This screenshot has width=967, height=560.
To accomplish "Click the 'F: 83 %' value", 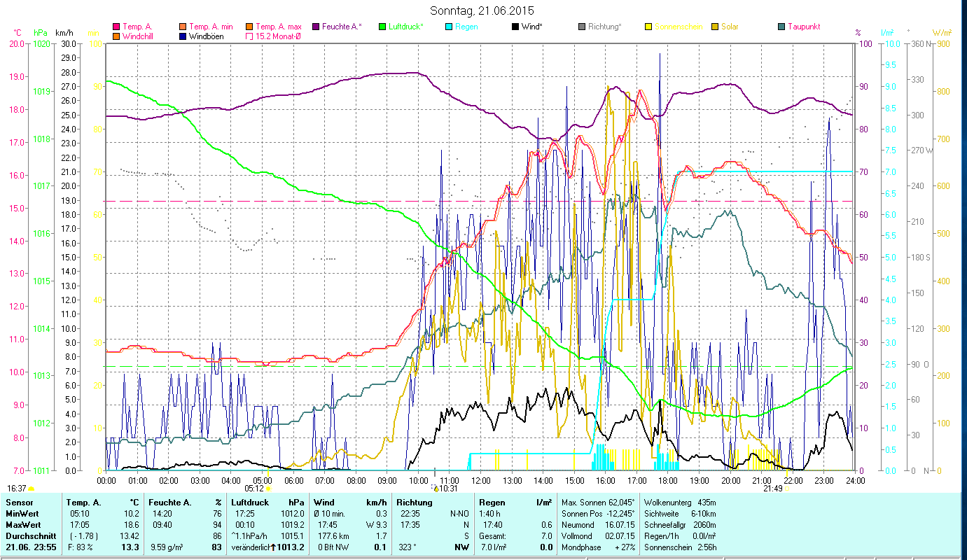I will (x=80, y=547).
